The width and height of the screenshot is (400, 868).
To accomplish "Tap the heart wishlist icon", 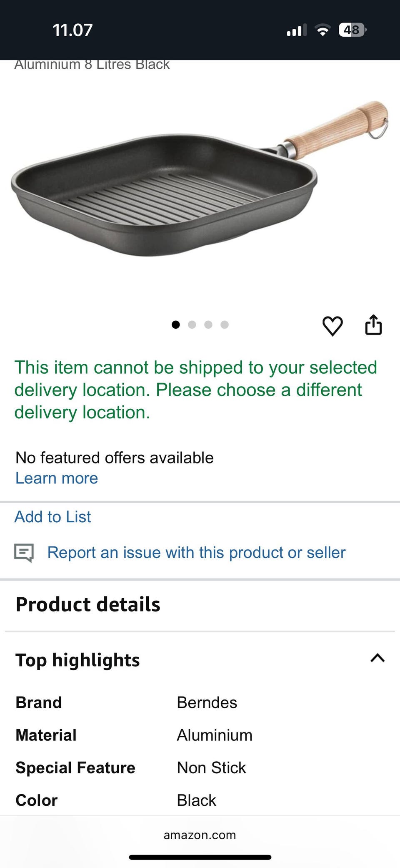I will point(332,326).
